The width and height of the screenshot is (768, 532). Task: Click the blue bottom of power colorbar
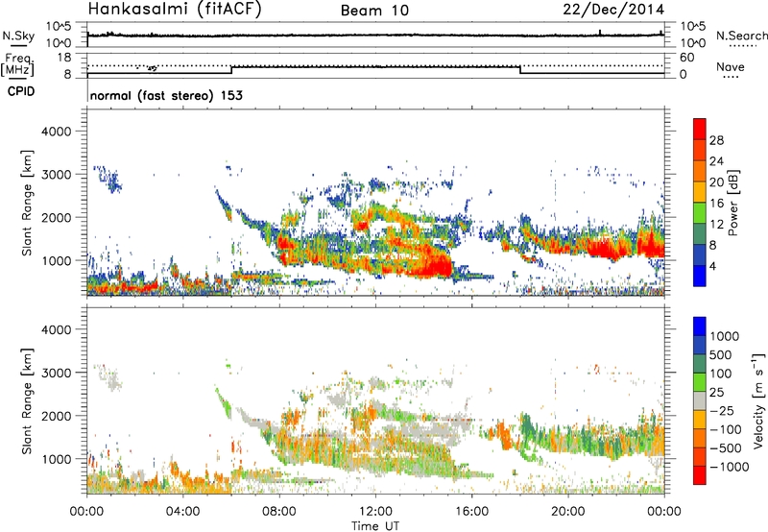(x=700, y=276)
